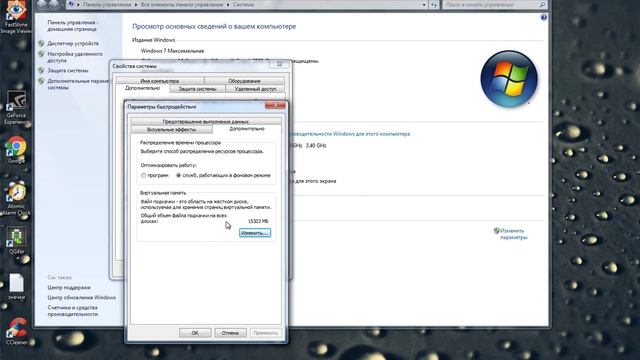The width and height of the screenshot is (640, 360).
Task: Open 'Панель управления - домашняя страница' link
Action: coord(72,26)
